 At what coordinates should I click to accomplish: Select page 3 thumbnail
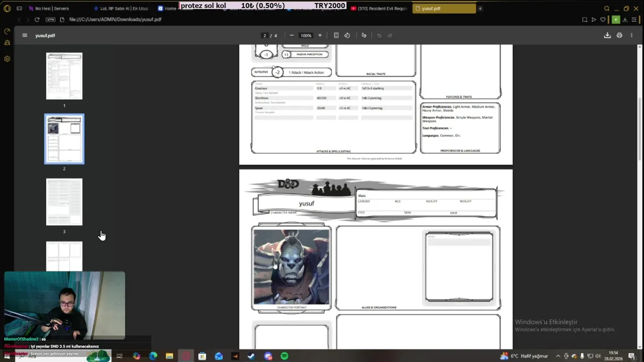(64, 202)
